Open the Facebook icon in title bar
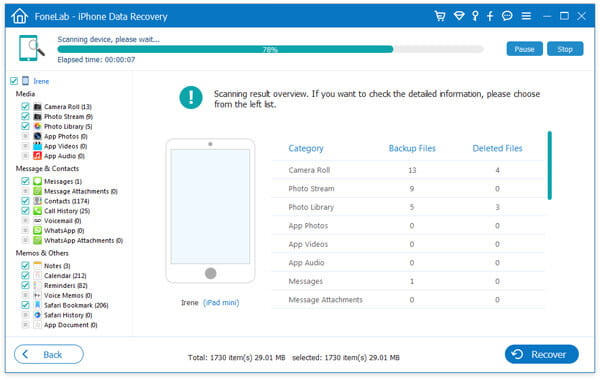This screenshot has width=600, height=379. tap(490, 16)
